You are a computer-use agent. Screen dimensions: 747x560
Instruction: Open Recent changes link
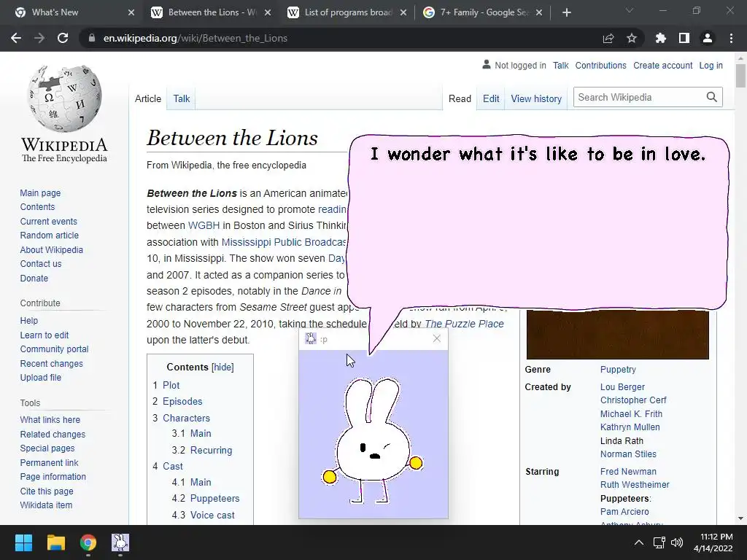tap(52, 363)
